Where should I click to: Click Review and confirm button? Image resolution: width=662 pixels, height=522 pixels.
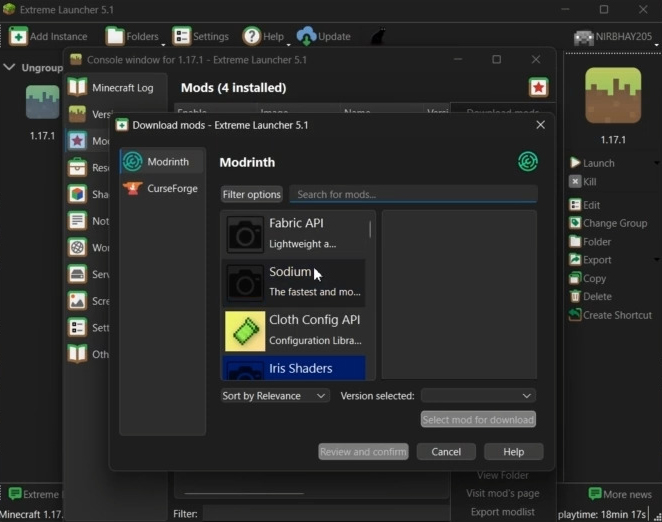pyautogui.click(x=363, y=451)
